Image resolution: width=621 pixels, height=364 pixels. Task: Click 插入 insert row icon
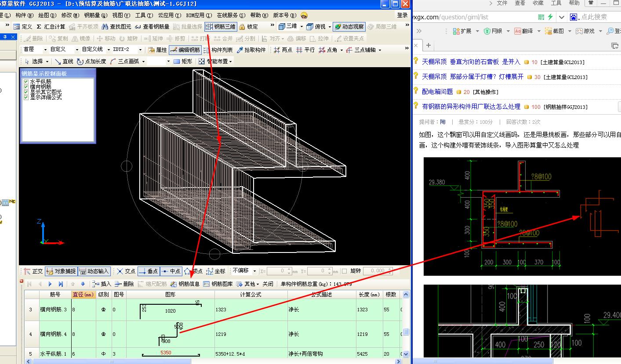pyautogui.click(x=102, y=284)
